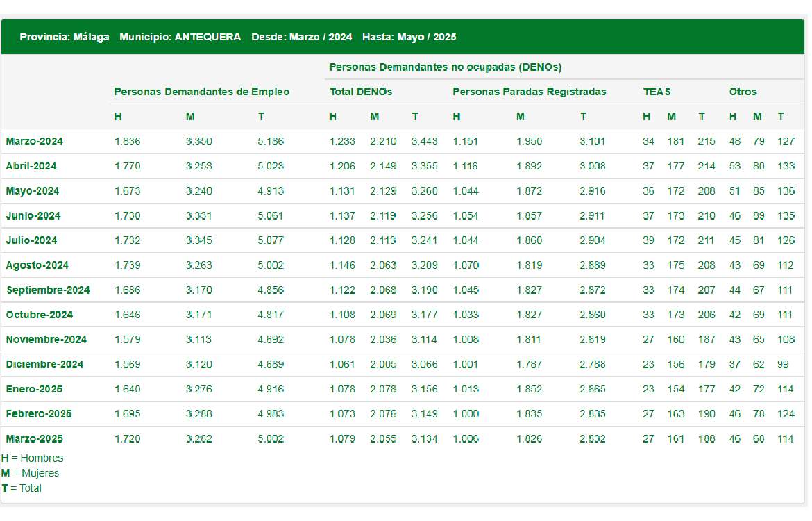Select the value 5.186 in Marzo-2024 row

271,142
